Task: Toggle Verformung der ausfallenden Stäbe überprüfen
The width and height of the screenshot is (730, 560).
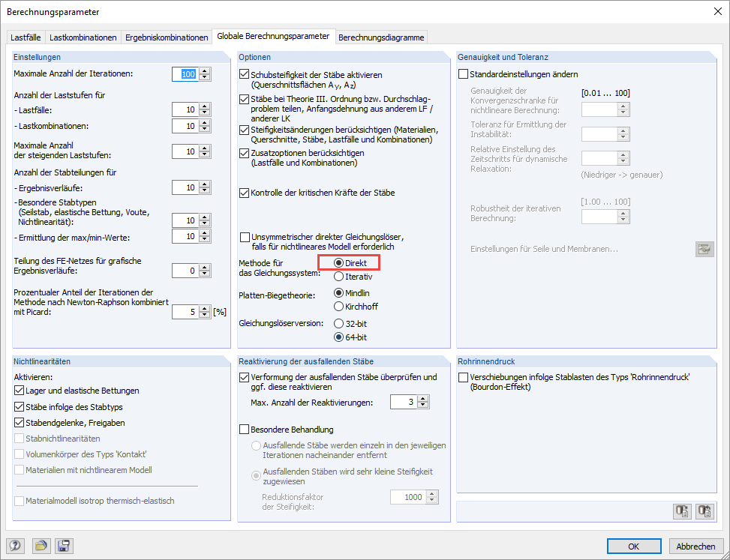Action: click(244, 377)
